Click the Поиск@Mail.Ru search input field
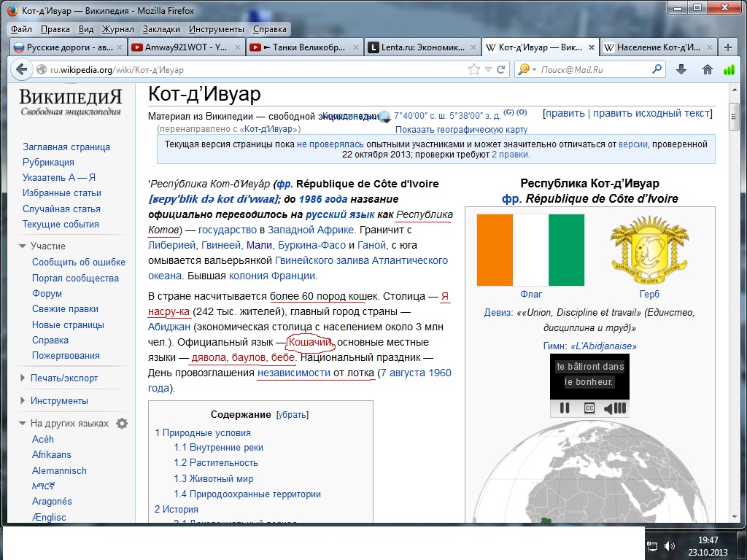Viewport: 747px width, 560px height. (591, 70)
